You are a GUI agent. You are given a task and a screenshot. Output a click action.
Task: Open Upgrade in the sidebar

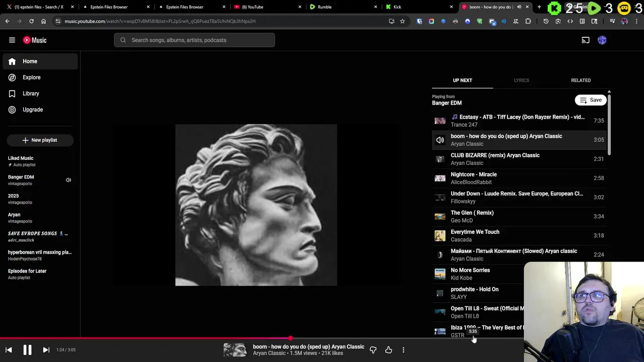(x=40, y=110)
